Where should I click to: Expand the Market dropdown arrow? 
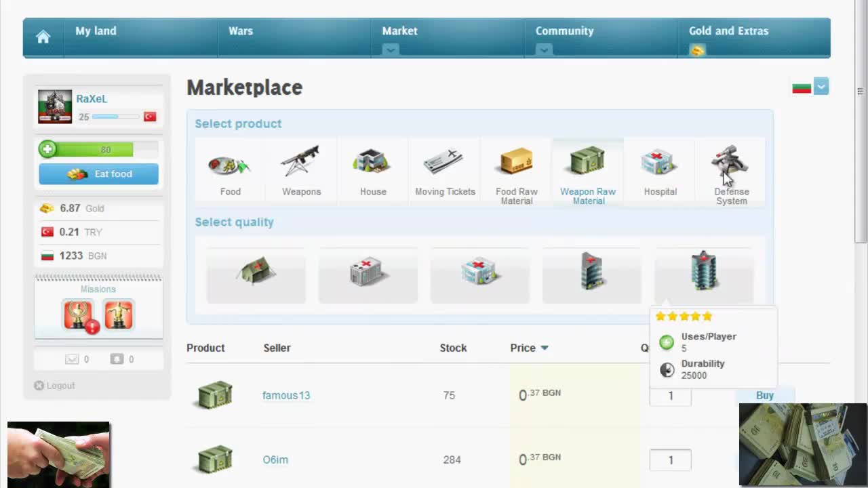(390, 50)
